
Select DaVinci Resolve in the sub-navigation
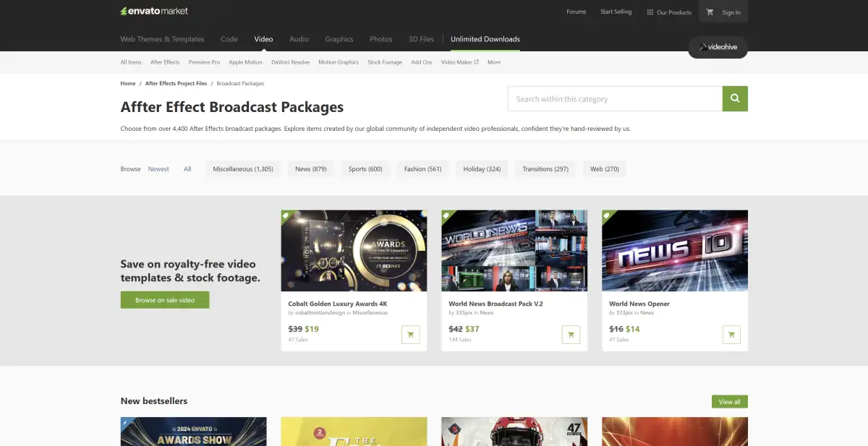[x=291, y=62]
